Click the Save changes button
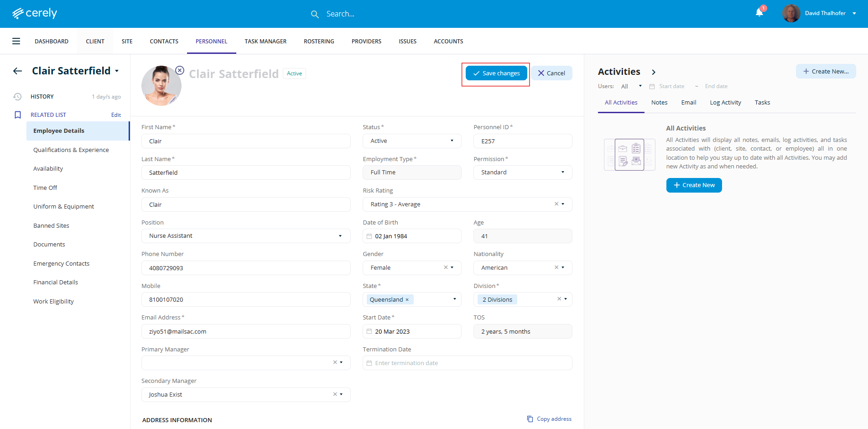This screenshot has height=429, width=868. (496, 73)
